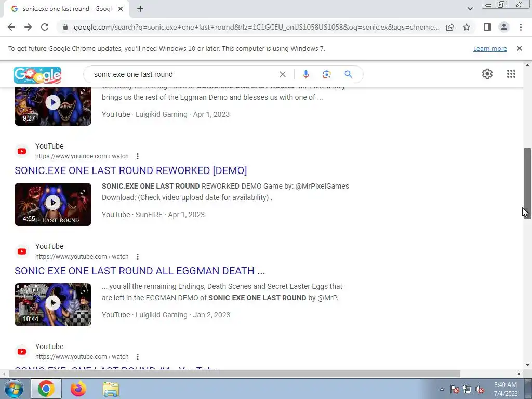Dismiss the Chrome update notice bar
This screenshot has height=399, width=532.
click(520, 48)
